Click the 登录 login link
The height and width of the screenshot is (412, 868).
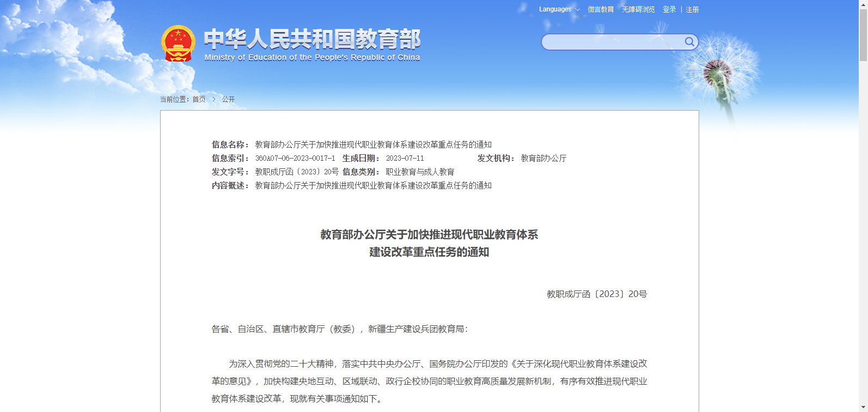669,9
